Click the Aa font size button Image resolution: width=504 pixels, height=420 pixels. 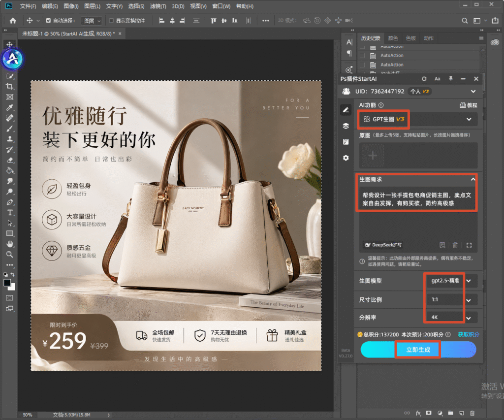[x=437, y=79]
